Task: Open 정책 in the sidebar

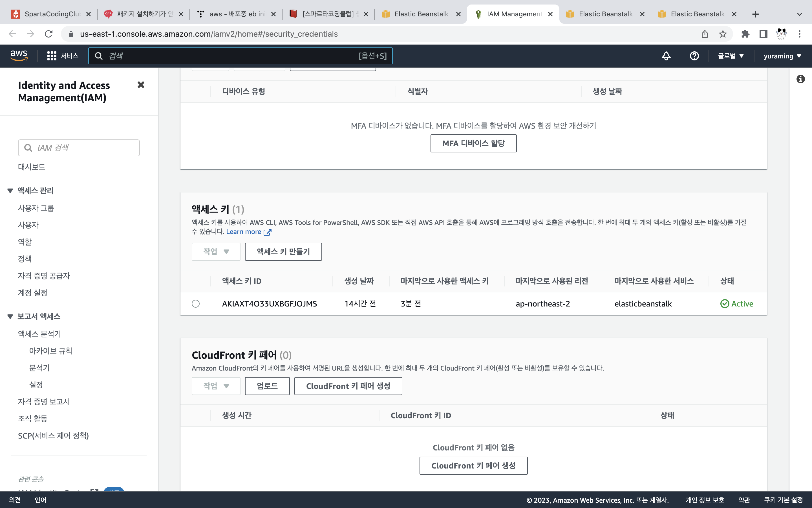Action: (x=25, y=259)
